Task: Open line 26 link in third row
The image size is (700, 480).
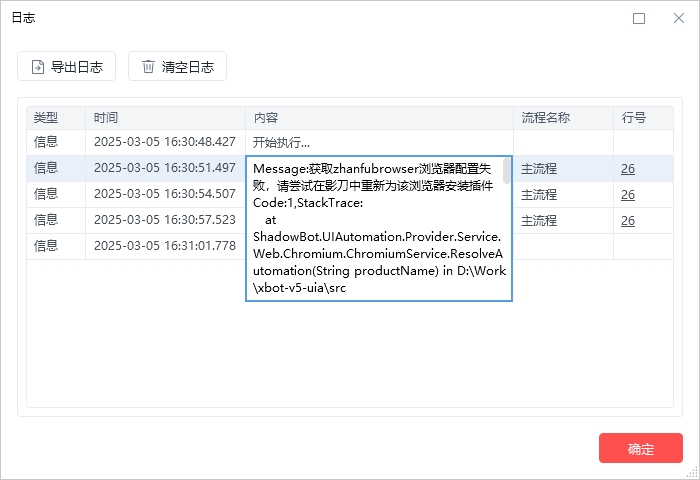Action: click(628, 194)
